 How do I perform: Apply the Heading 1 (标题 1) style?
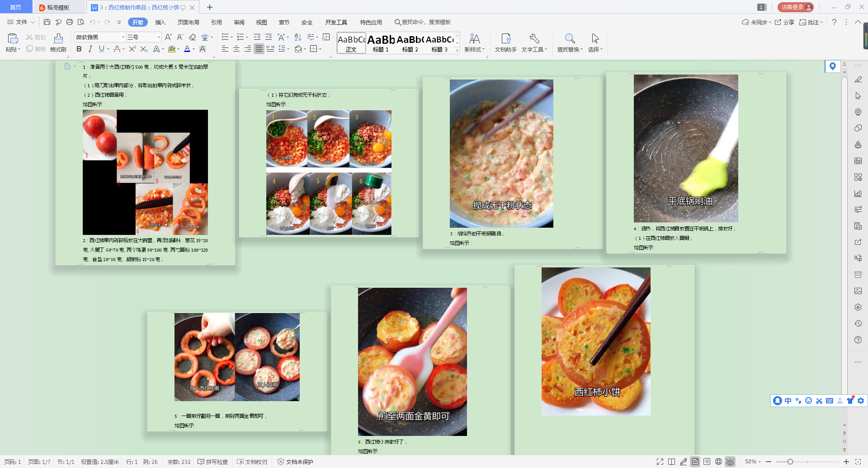381,43
